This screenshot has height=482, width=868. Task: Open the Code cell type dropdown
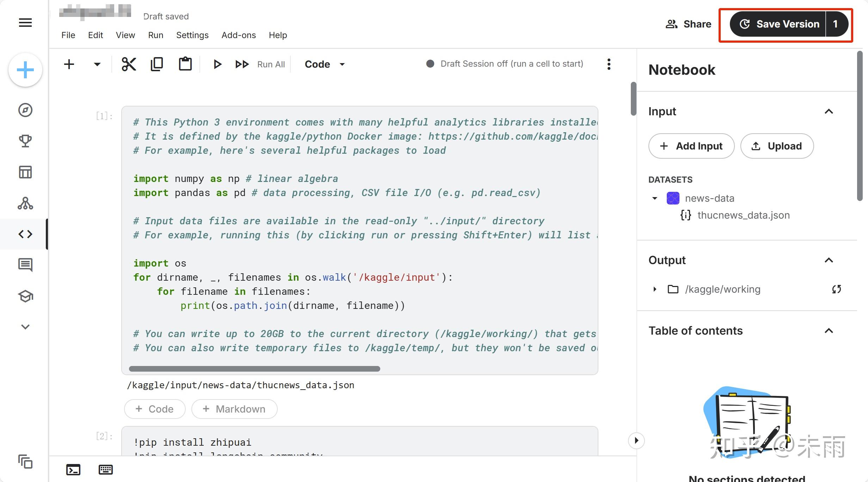click(325, 64)
